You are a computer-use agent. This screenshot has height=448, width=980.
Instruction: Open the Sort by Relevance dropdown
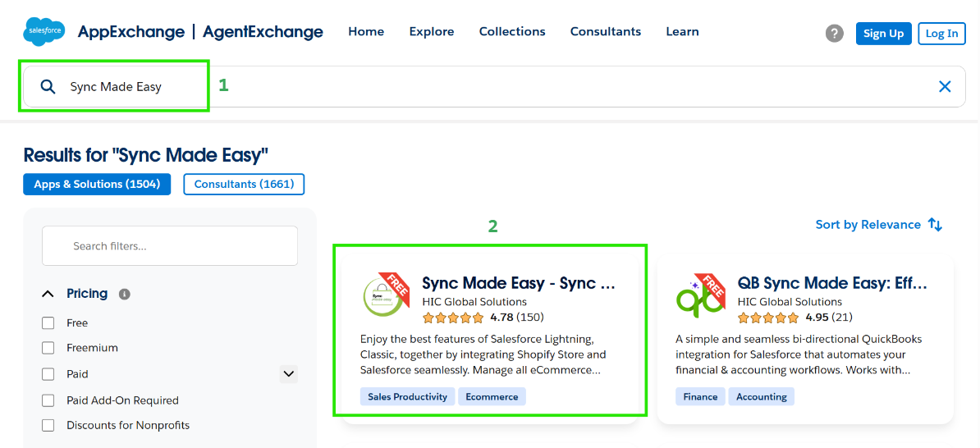coord(868,225)
